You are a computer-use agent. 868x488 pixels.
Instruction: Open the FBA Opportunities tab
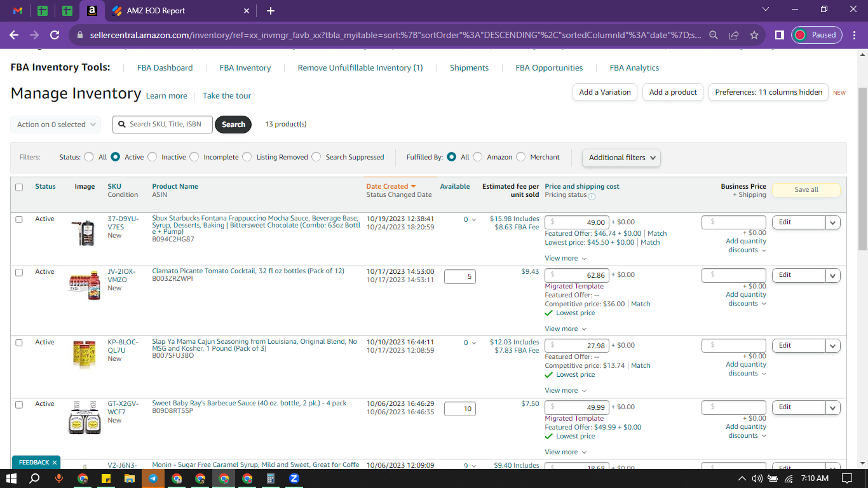point(549,68)
